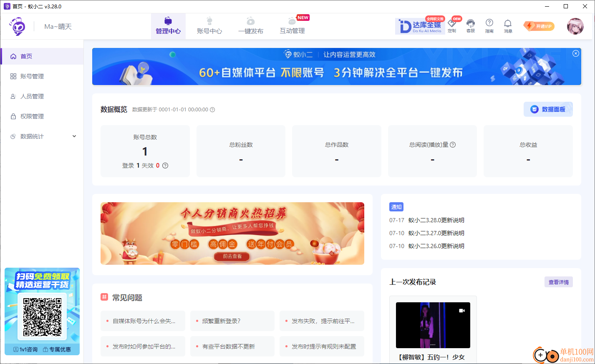
Task: Click the 账号管理 grid icon
Action: [x=13, y=76]
